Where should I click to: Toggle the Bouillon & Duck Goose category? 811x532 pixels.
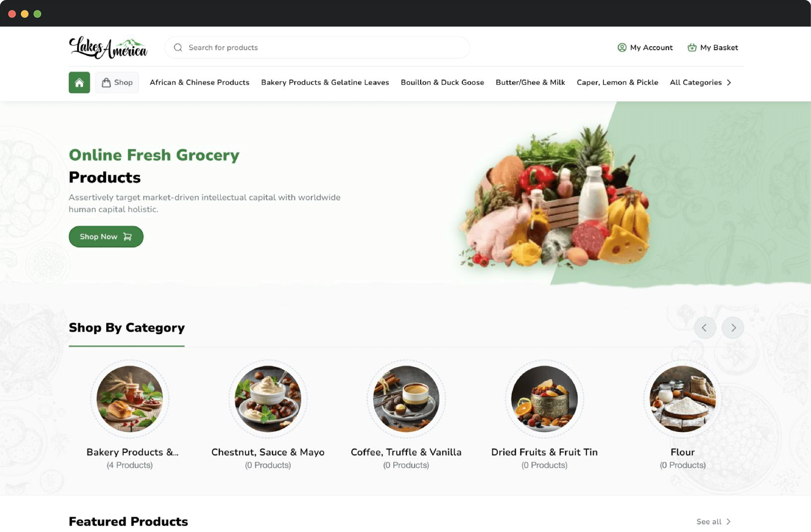click(442, 82)
